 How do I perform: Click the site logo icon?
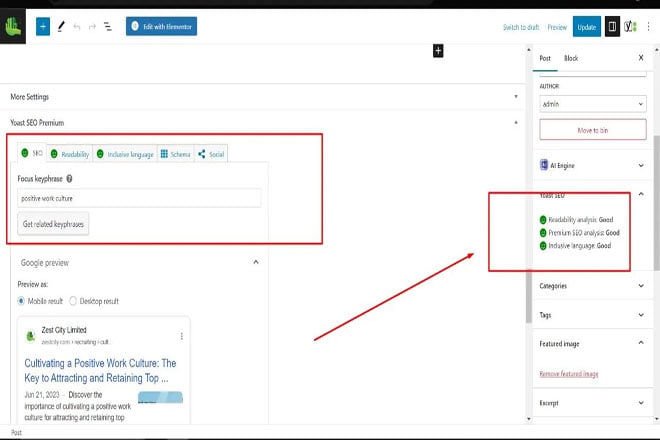13,27
